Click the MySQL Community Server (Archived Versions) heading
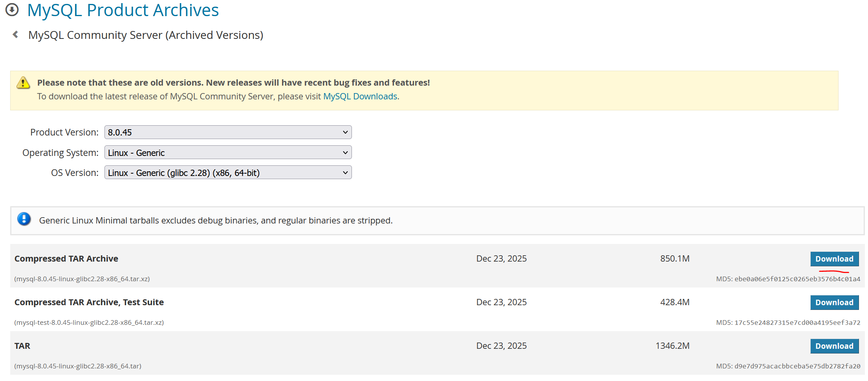This screenshot has width=868, height=381. (146, 35)
